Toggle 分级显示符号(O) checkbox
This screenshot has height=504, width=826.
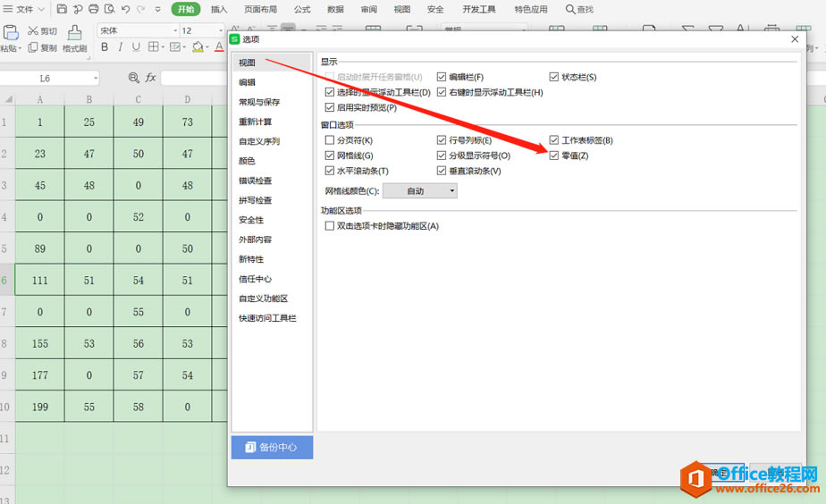pyautogui.click(x=442, y=155)
